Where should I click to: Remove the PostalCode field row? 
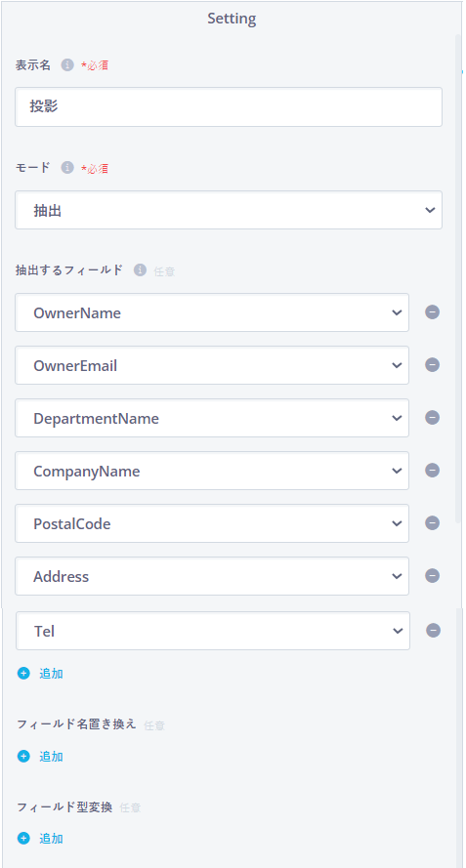point(432,523)
